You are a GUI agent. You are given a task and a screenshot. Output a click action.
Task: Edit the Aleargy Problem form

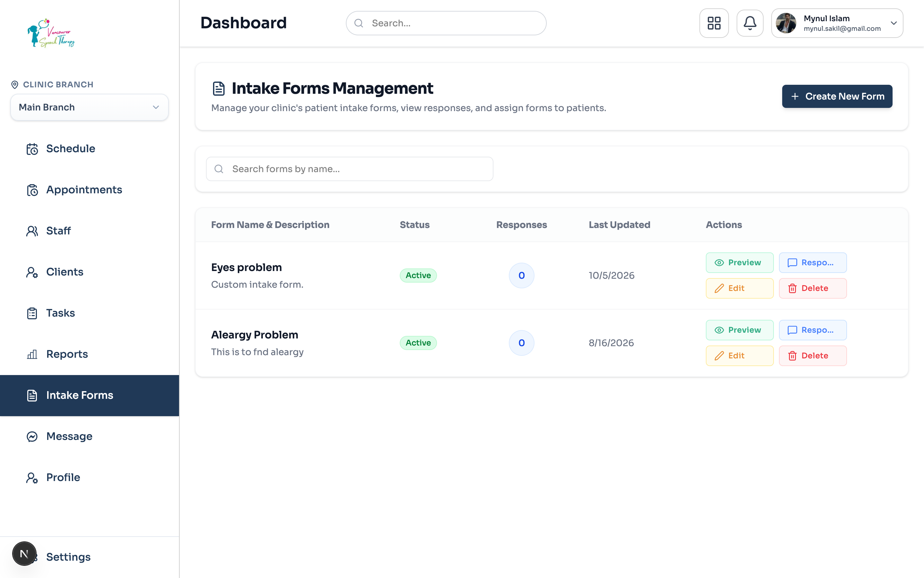[740, 355]
